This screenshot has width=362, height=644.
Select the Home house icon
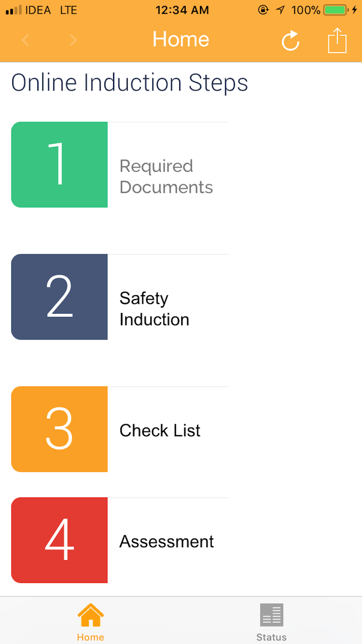(90, 615)
